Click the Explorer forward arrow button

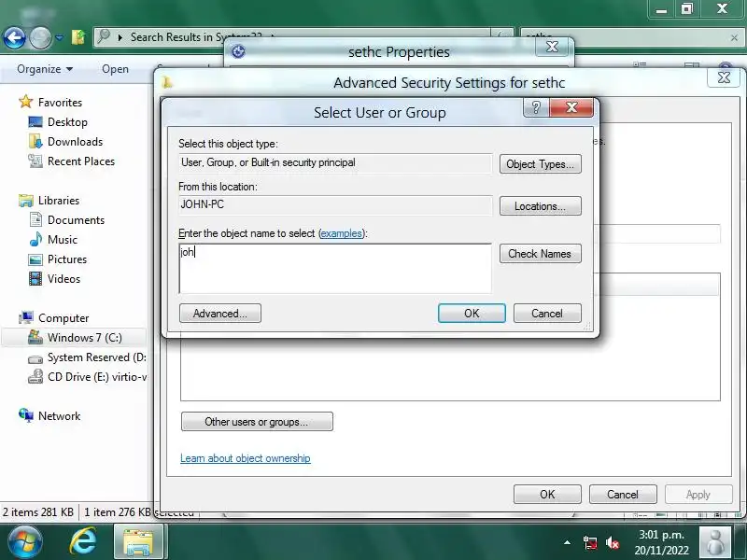pyautogui.click(x=40, y=37)
